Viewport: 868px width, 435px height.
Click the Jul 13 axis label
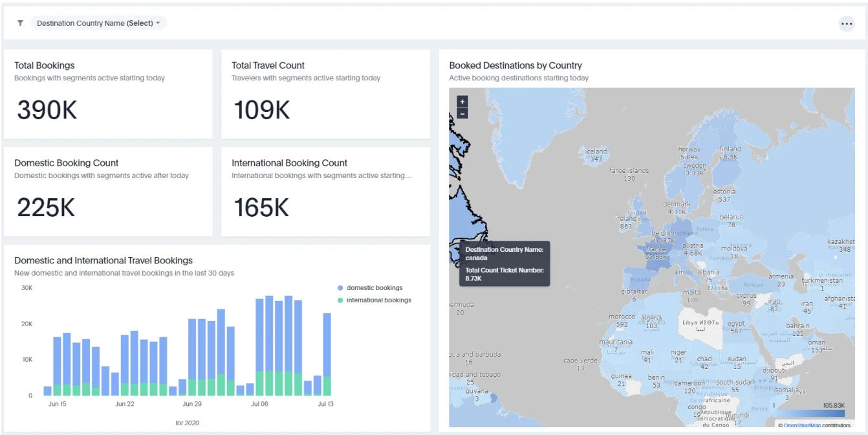pos(326,404)
